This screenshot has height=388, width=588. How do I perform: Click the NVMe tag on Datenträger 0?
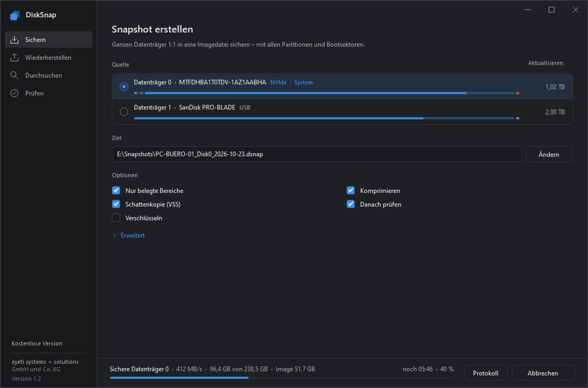[278, 82]
